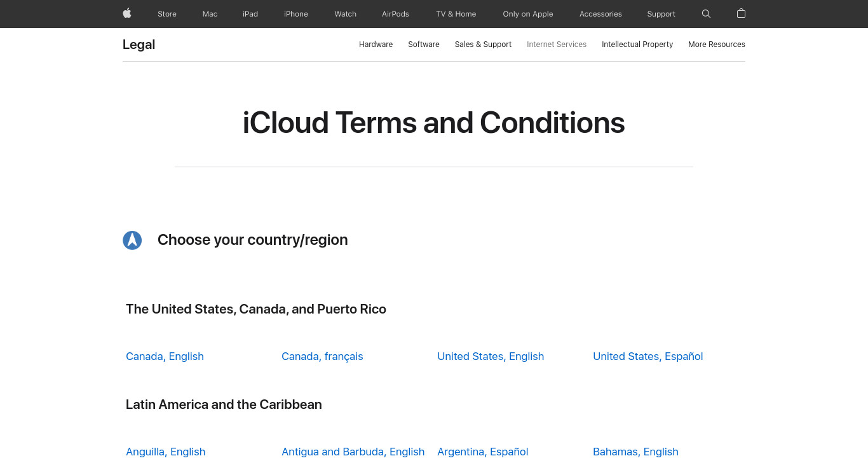Viewport: 868px width, 463px height.
Task: Open the Watch menu item
Action: [346, 14]
